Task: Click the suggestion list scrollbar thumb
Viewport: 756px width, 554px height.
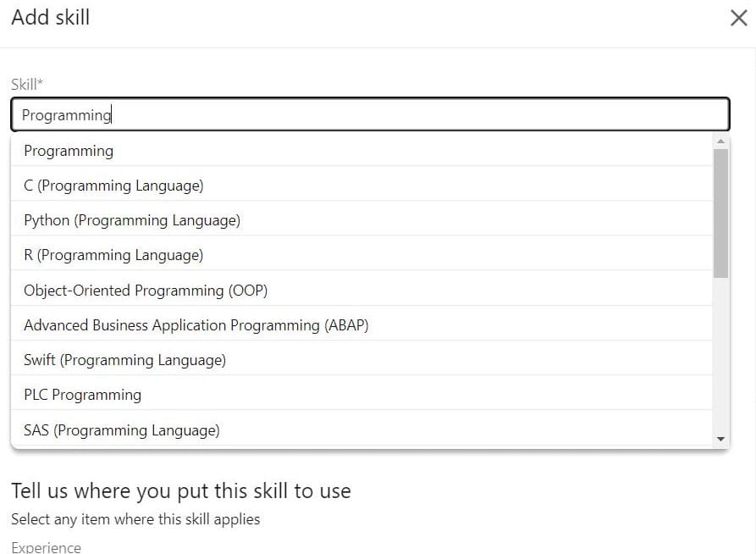Action: [720, 212]
